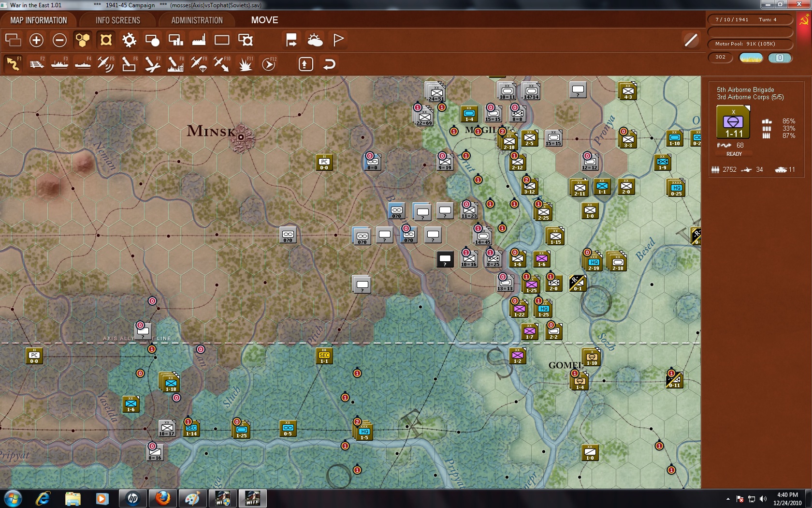
Task: Select the German 12=12 unit counter
Action: pos(590,162)
